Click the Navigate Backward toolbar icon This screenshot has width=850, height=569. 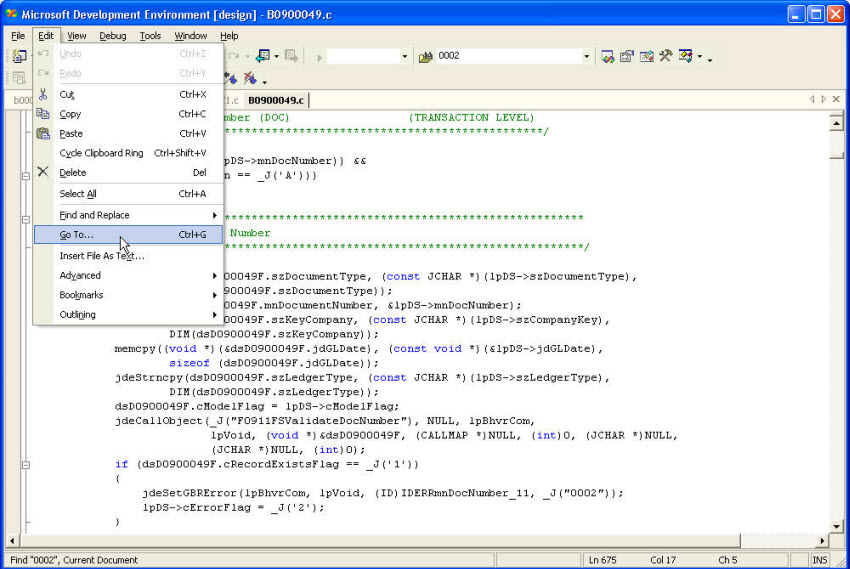(263, 56)
